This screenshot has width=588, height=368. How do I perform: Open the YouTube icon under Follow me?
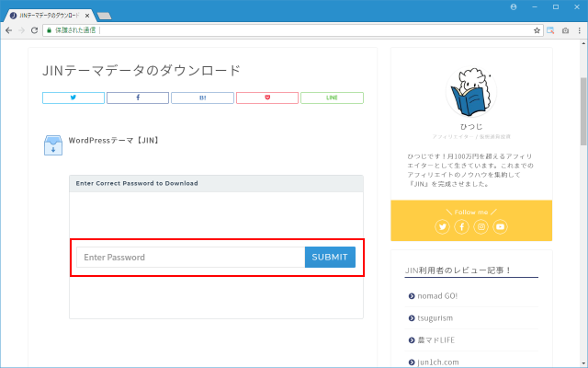pos(500,227)
